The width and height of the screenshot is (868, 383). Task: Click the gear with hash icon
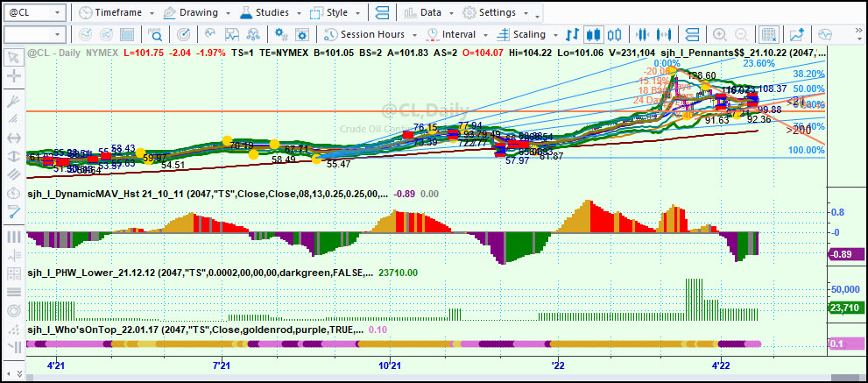[281, 34]
